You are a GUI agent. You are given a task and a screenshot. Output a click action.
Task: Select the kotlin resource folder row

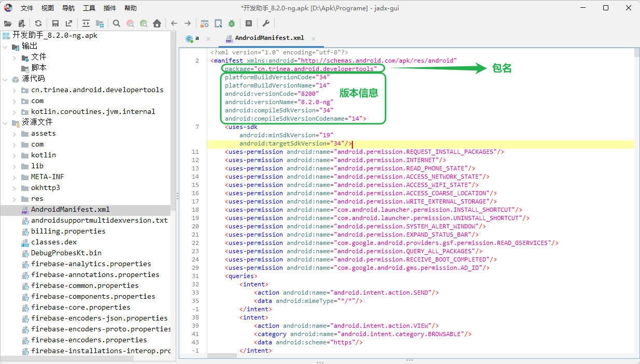(x=43, y=155)
